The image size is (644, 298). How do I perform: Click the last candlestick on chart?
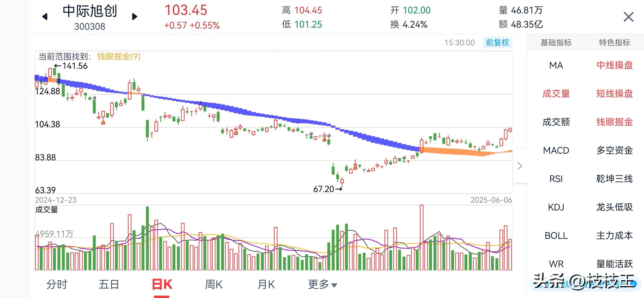tap(510, 130)
